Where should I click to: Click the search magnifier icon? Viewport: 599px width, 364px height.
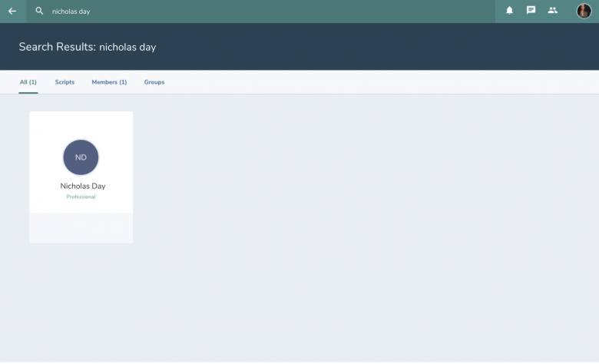[39, 11]
